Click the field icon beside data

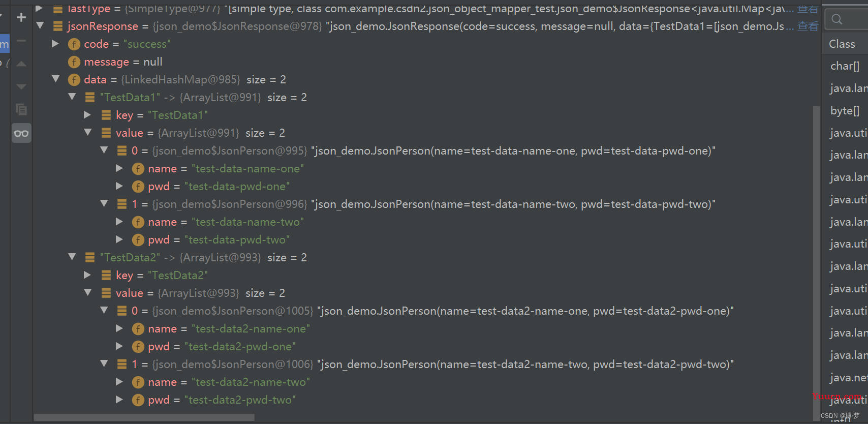[74, 80]
